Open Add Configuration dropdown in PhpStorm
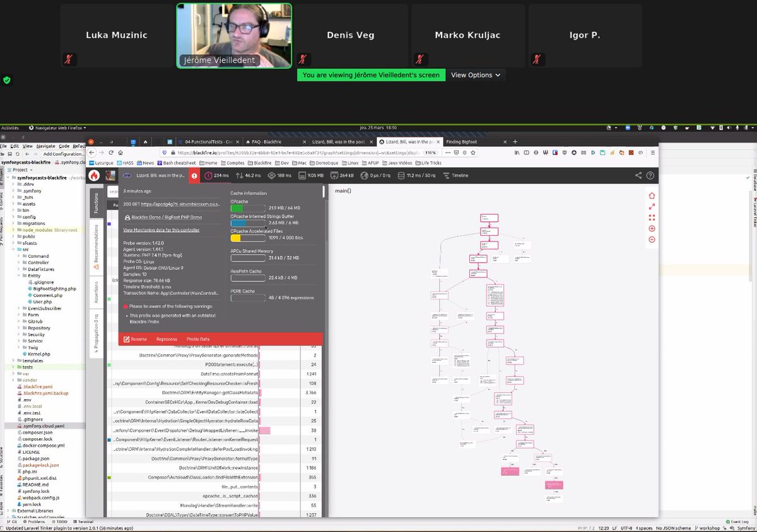Image resolution: width=757 pixels, height=532 pixels. click(64, 154)
